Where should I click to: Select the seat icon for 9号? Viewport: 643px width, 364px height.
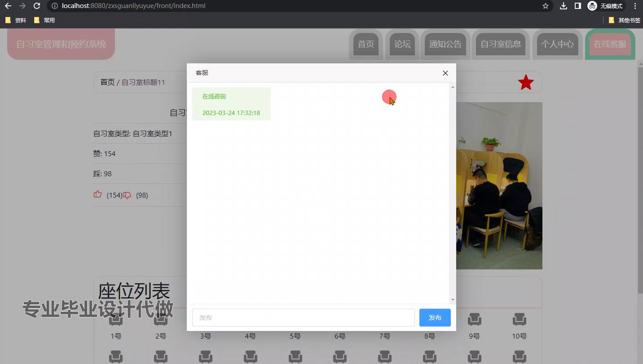click(474, 319)
